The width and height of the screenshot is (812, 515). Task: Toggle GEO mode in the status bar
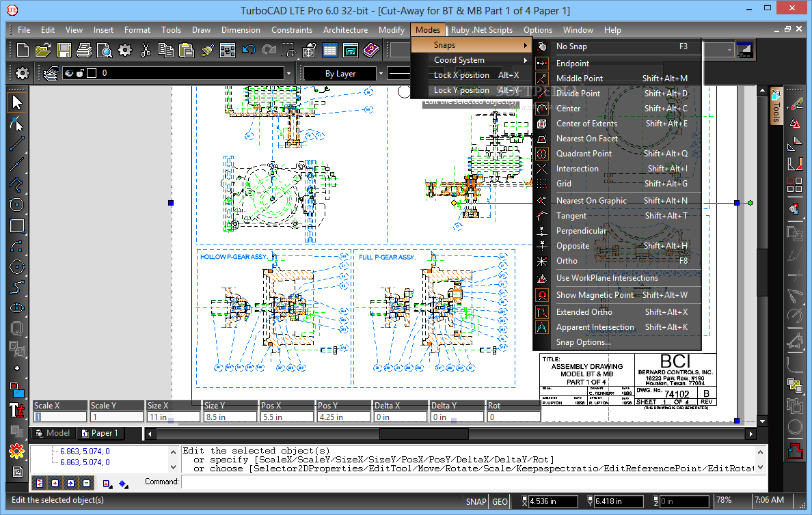click(500, 501)
